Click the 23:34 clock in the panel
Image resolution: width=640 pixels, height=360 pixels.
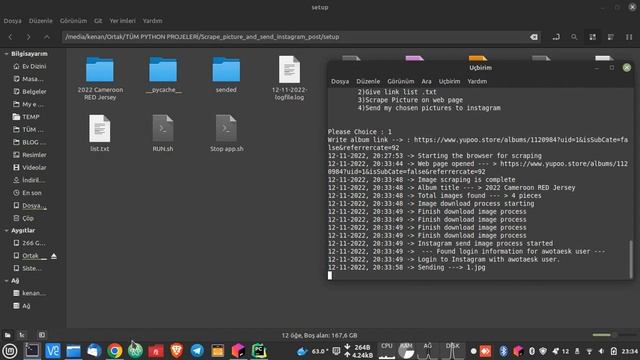pyautogui.click(x=630, y=351)
